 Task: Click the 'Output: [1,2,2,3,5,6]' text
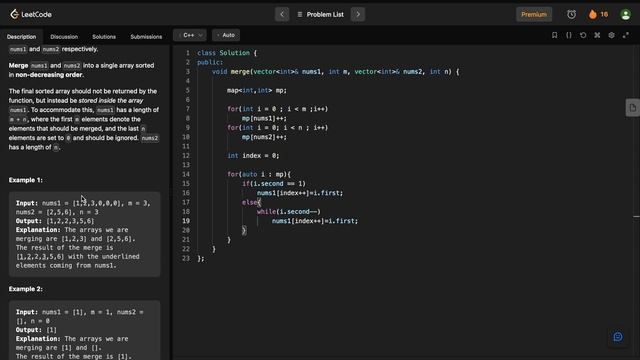point(55,221)
